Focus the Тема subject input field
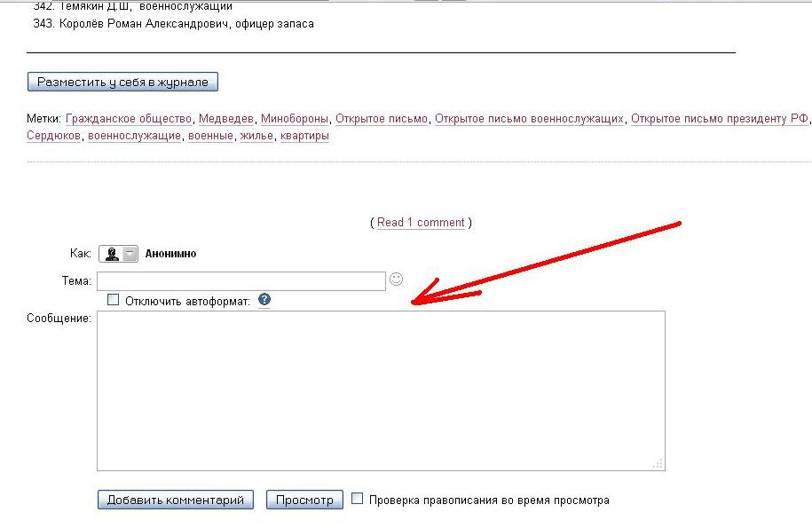 pyautogui.click(x=241, y=280)
